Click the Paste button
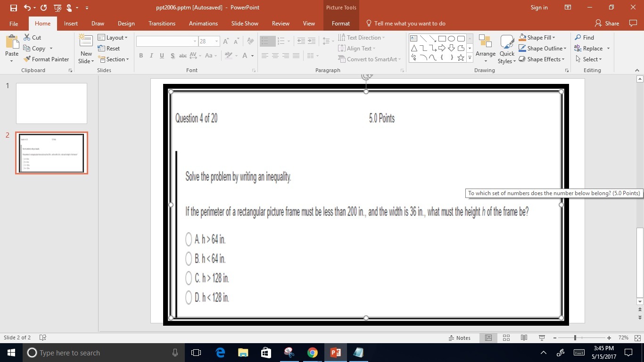 click(x=12, y=48)
